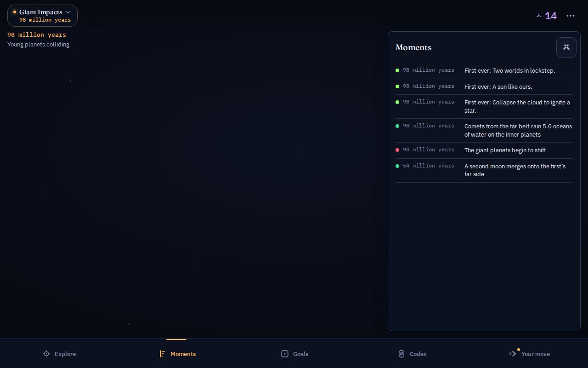Select the Moments tab
Screen dimensions: 588x368
tap(176, 353)
